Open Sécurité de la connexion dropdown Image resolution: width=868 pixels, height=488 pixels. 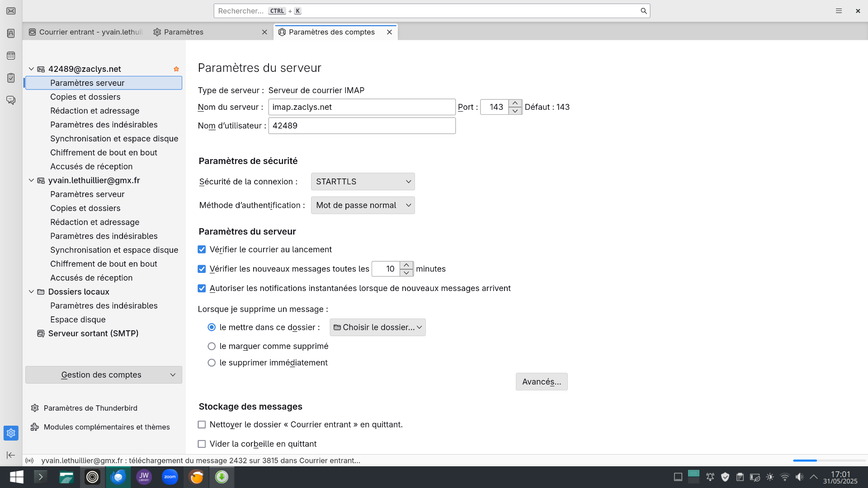point(363,182)
